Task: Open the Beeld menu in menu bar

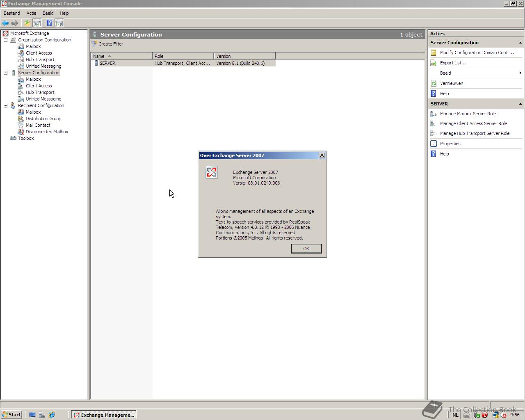Action: [48, 13]
